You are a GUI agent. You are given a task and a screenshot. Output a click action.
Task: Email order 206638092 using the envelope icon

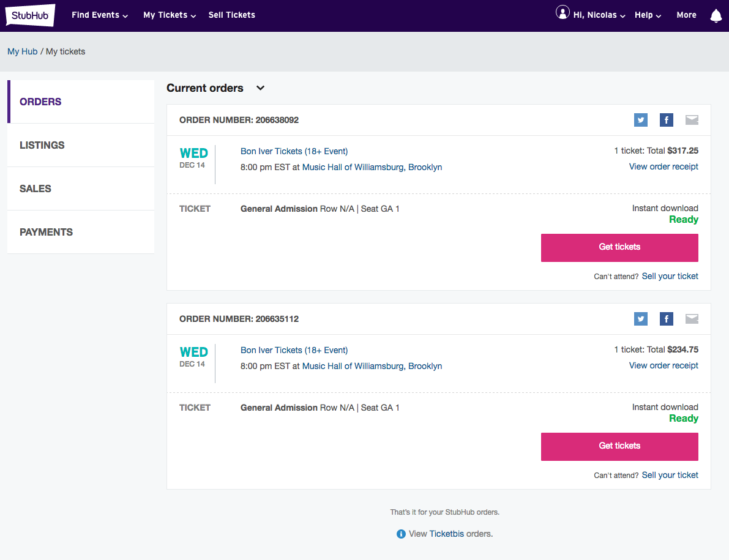pyautogui.click(x=692, y=120)
